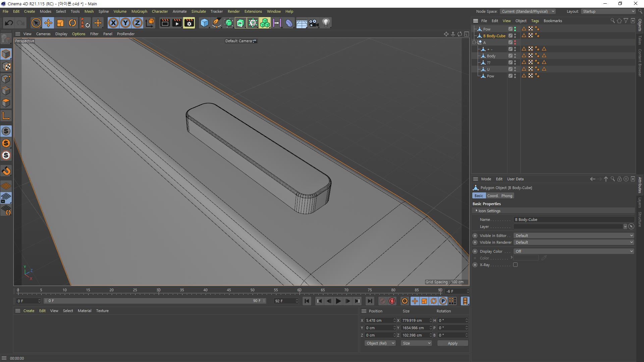Select the Move tool
Viewport: 644px width, 362px height.
pos(48,23)
